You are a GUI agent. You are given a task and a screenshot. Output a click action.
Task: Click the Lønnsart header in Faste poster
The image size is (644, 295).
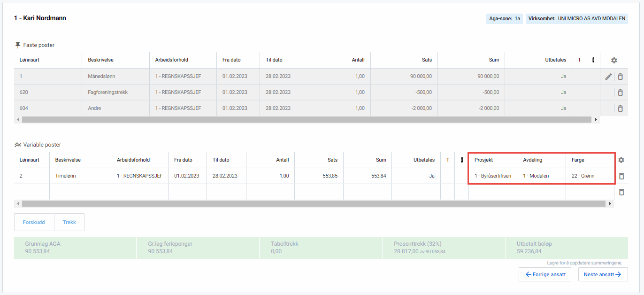(x=32, y=60)
